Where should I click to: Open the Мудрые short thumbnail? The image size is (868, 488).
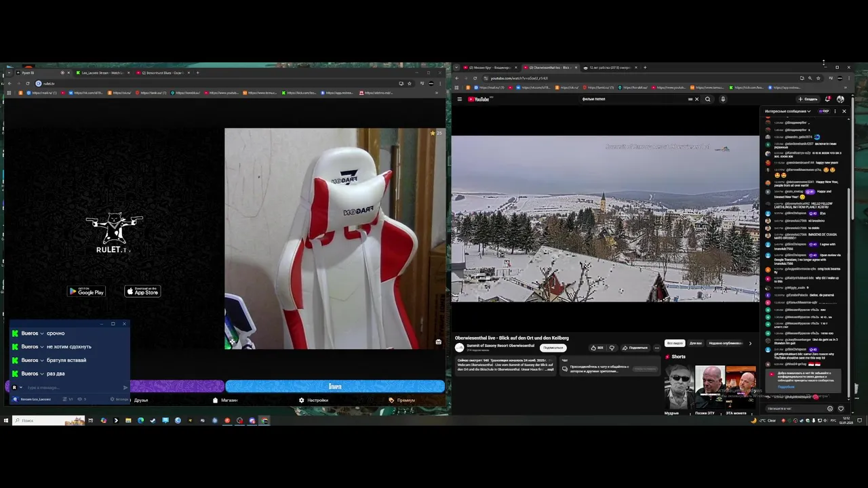679,388
